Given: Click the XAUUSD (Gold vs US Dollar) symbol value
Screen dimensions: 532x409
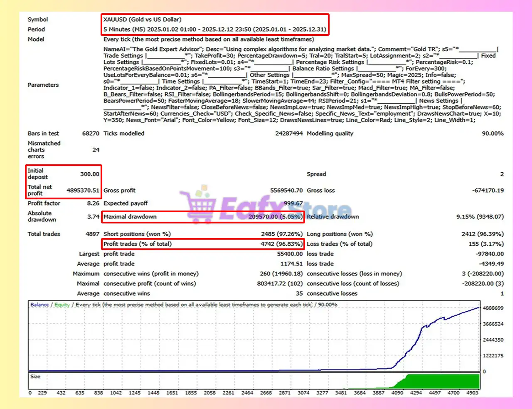Looking at the screenshot, I should tap(142, 20).
